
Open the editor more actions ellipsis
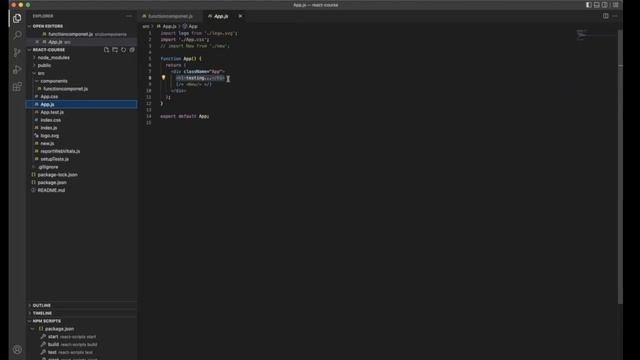[x=615, y=16]
